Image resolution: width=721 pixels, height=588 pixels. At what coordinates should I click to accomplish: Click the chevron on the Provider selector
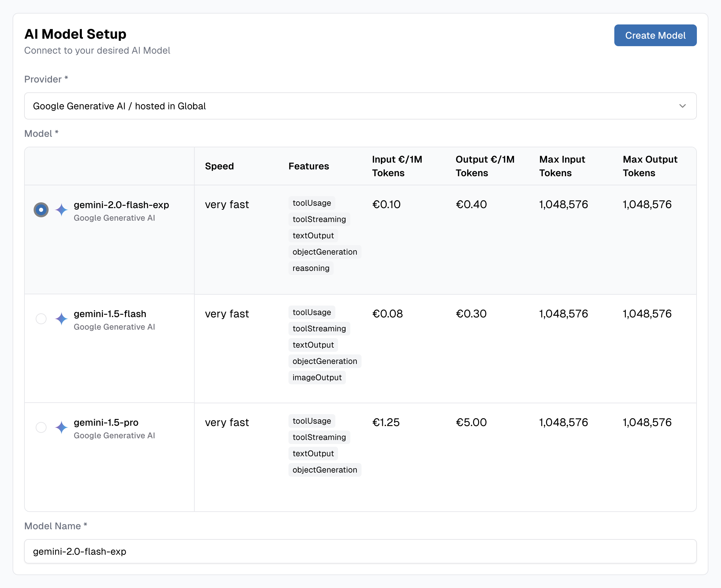683,106
